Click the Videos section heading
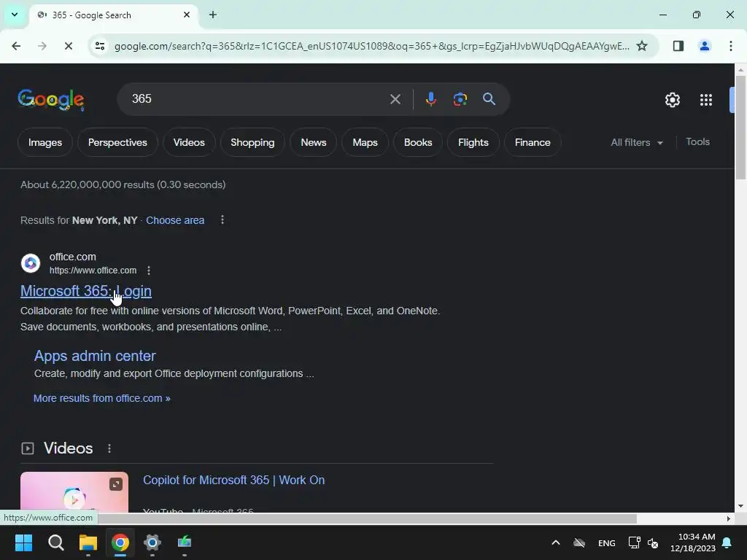The image size is (747, 560). coord(68,448)
